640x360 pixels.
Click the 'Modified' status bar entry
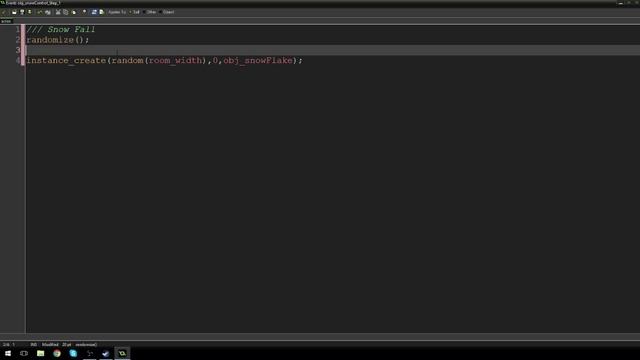[x=50, y=344]
